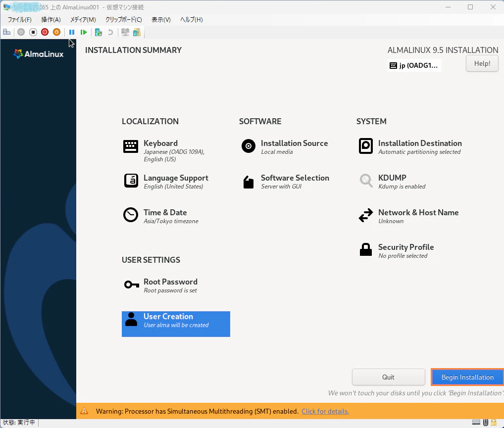The height and width of the screenshot is (428, 504).
Task: Click the Quit button
Action: point(388,377)
